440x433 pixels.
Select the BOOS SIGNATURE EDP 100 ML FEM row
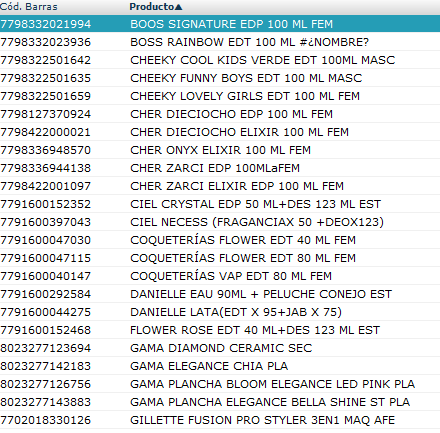(220, 24)
